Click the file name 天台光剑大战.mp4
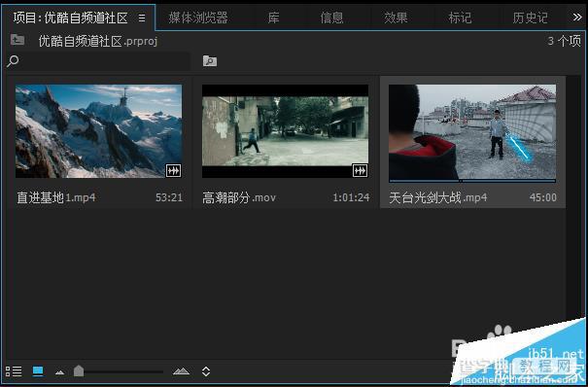 (x=438, y=197)
